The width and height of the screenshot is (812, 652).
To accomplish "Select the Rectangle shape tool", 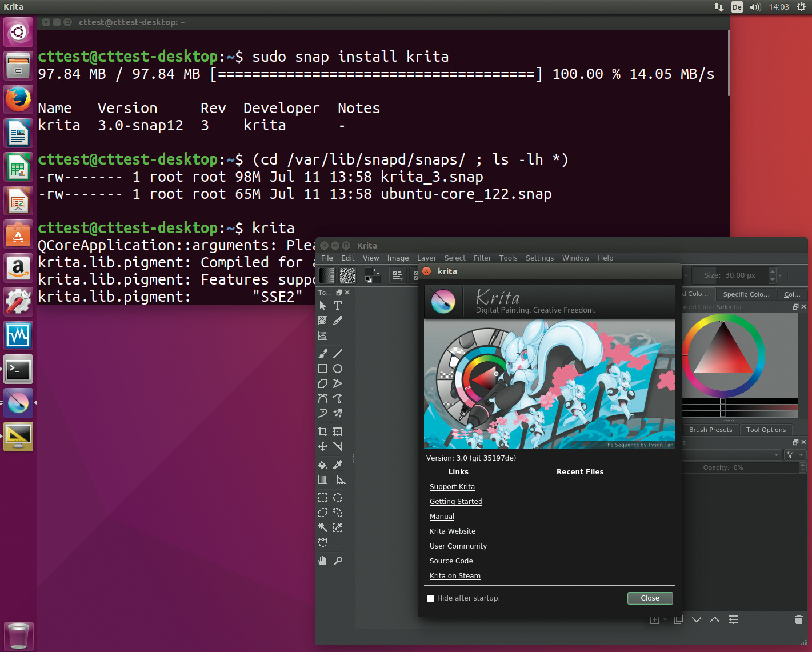I will tap(323, 369).
